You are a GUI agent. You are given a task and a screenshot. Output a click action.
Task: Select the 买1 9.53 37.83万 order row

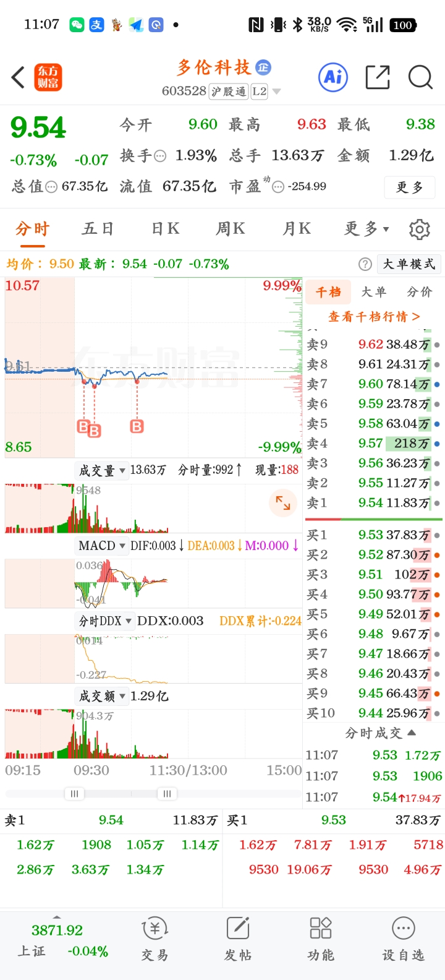(374, 535)
